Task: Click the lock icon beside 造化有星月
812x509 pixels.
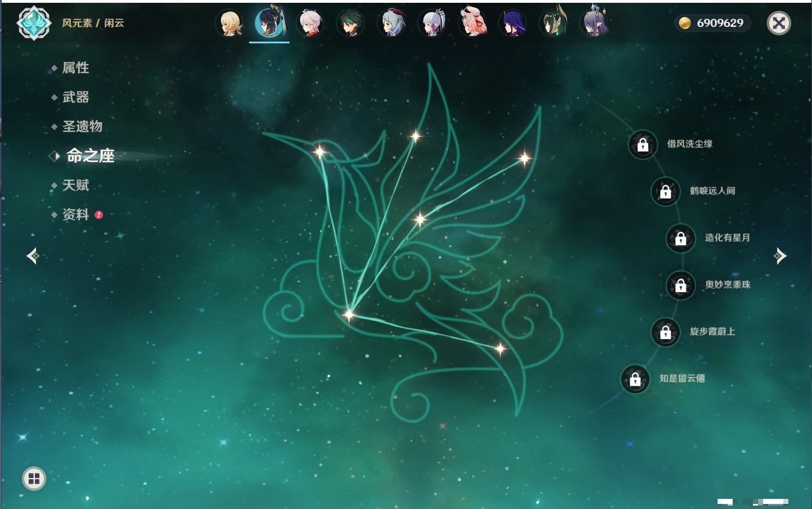Action: click(x=680, y=238)
